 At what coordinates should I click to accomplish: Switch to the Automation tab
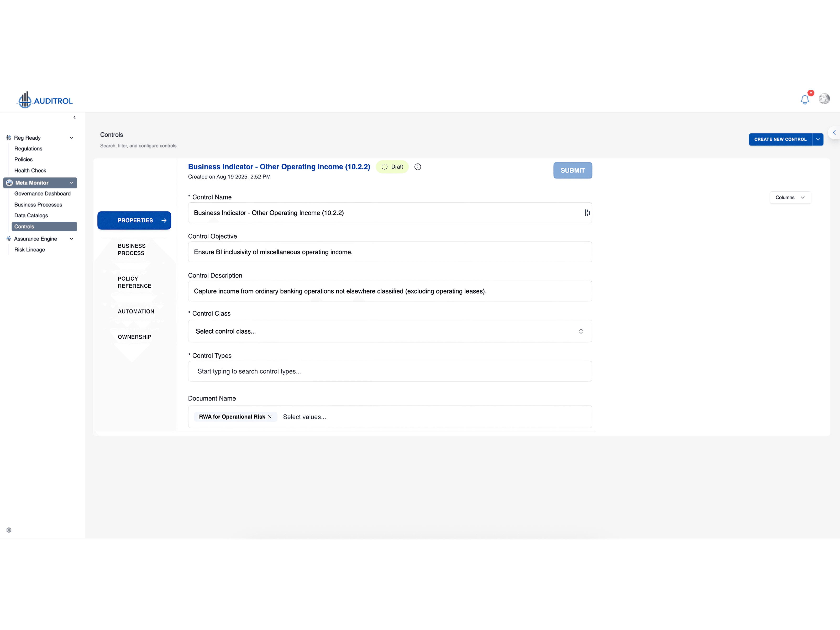click(136, 311)
